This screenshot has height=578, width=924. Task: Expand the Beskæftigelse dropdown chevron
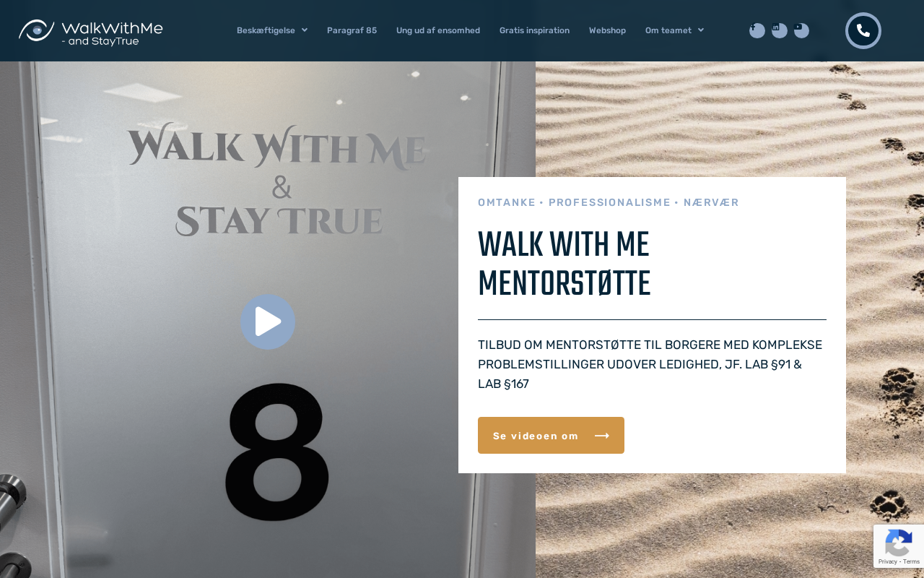305,30
